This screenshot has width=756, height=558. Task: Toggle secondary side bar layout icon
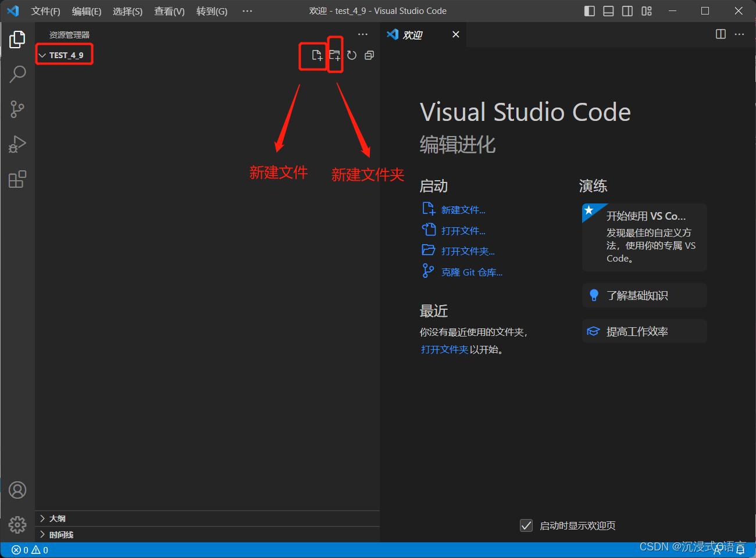tap(627, 11)
